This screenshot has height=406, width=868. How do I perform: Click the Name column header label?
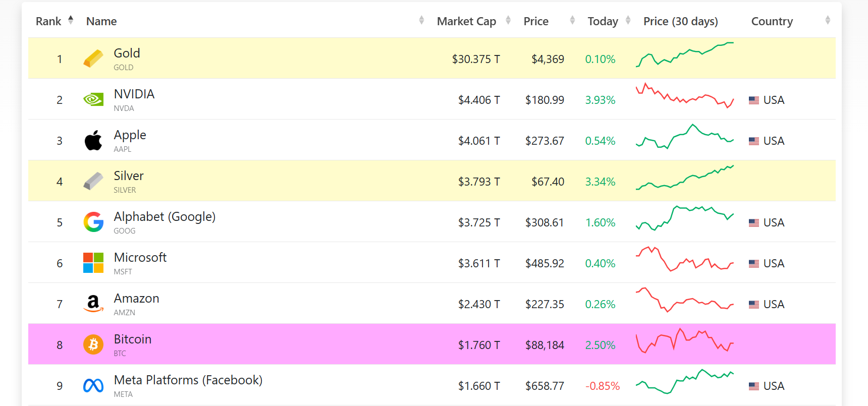(x=101, y=21)
